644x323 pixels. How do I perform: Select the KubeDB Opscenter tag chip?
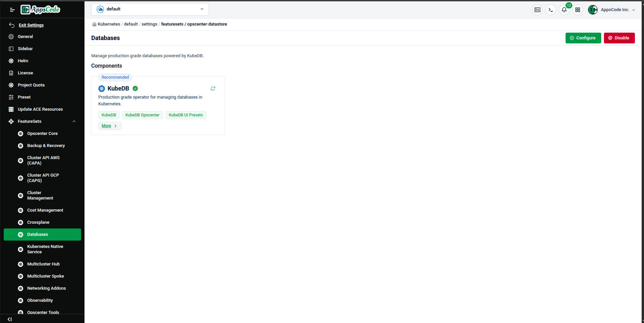142,115
